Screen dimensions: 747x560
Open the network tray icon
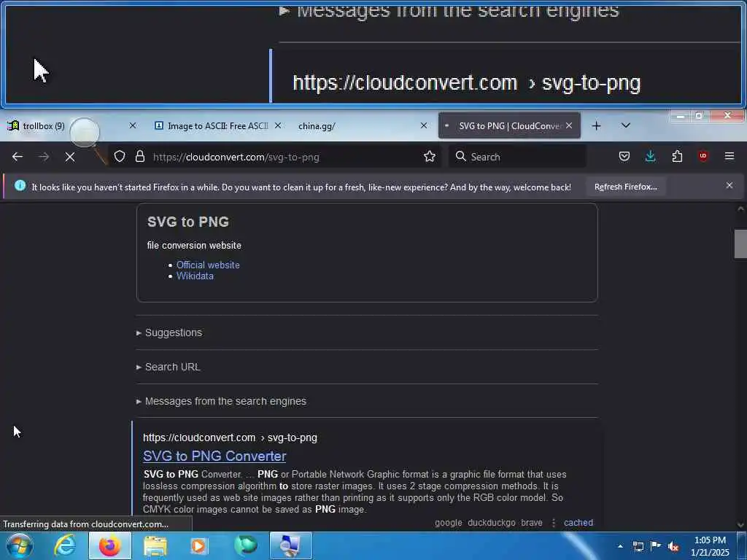(x=638, y=546)
